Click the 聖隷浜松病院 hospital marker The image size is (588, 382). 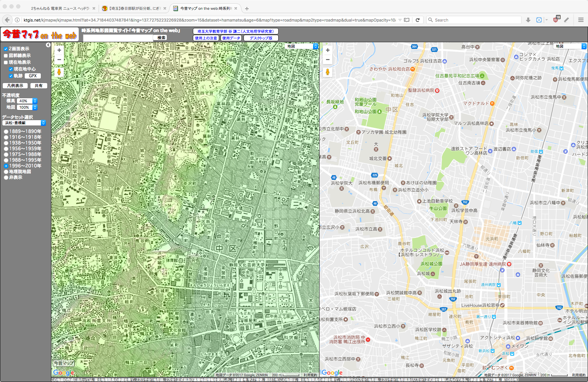pyautogui.click(x=437, y=90)
